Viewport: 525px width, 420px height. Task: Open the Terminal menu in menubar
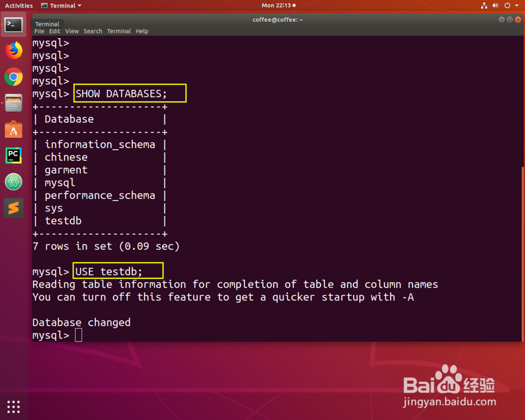click(119, 31)
